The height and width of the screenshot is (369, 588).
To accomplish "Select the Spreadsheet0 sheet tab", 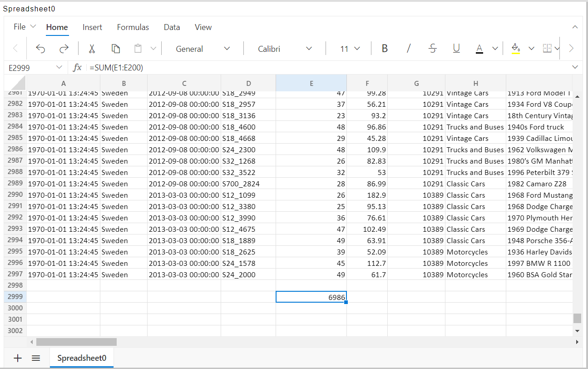I will point(82,358).
